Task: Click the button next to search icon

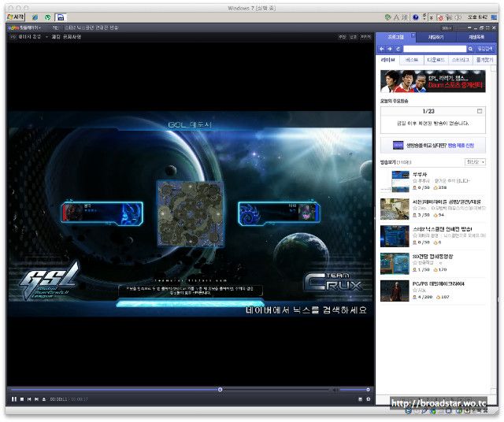Action: (x=485, y=49)
